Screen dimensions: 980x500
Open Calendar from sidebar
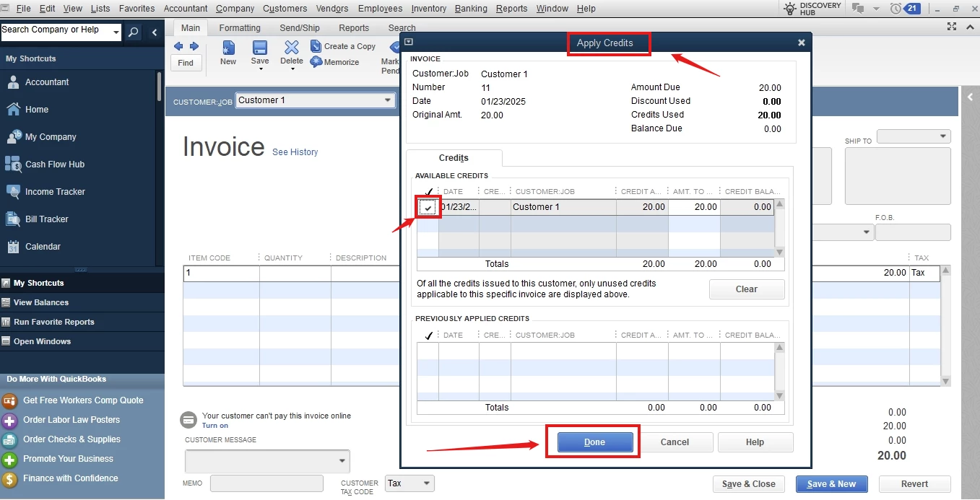pos(43,247)
